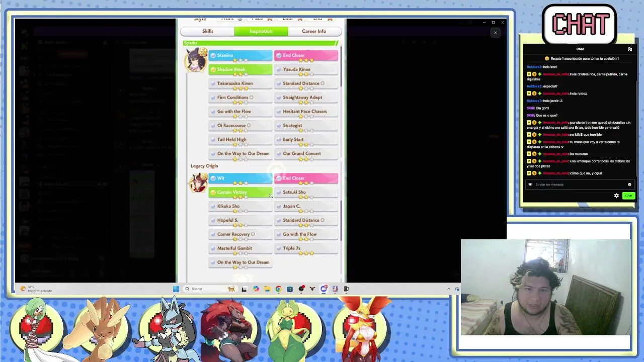Click the Early Start spark
The width and height of the screenshot is (644, 362).
(x=306, y=140)
